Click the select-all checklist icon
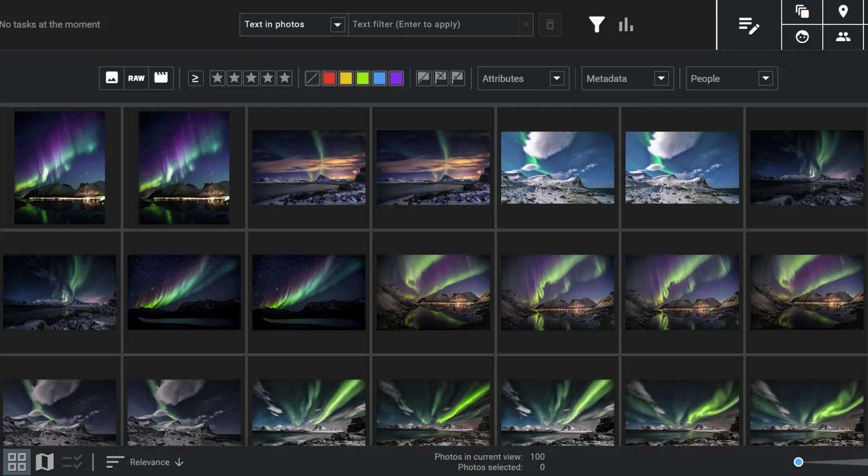The width and height of the screenshot is (868, 476). (x=72, y=462)
